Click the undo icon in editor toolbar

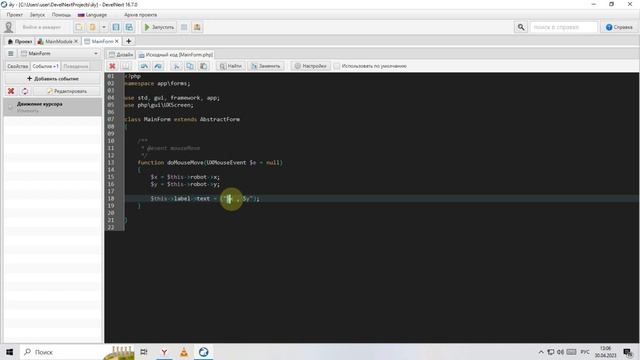tap(144, 66)
